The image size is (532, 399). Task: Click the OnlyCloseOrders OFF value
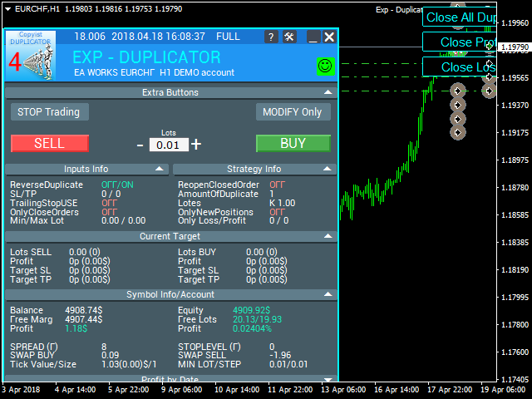109,212
